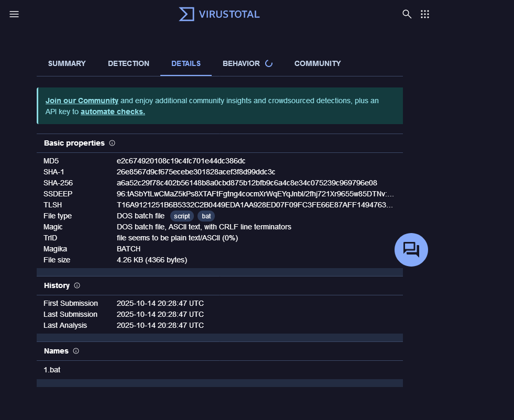This screenshot has height=420, width=514.
Task: Click the Magika BATCH value
Action: pos(128,249)
